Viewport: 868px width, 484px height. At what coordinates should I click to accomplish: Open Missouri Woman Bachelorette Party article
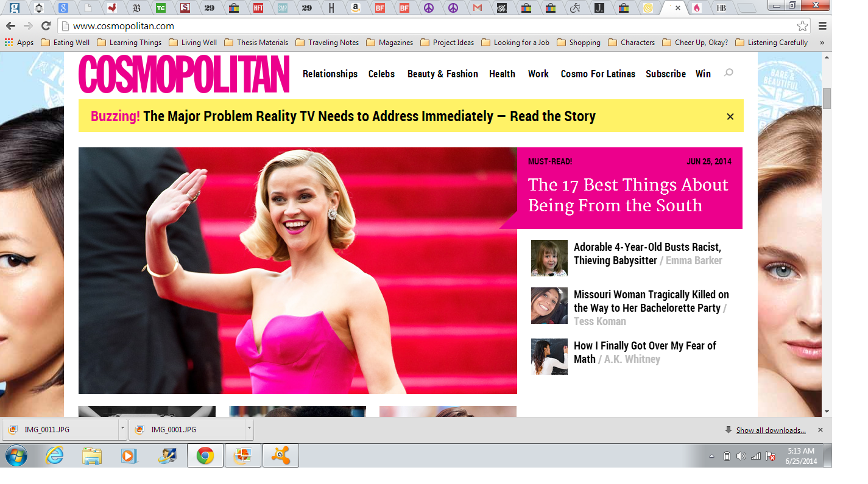pyautogui.click(x=651, y=301)
